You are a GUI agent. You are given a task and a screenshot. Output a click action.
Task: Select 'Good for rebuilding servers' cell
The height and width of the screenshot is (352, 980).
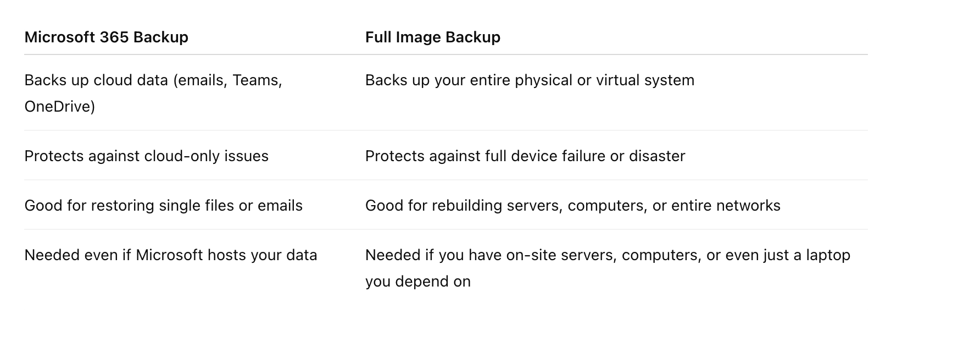click(x=573, y=206)
